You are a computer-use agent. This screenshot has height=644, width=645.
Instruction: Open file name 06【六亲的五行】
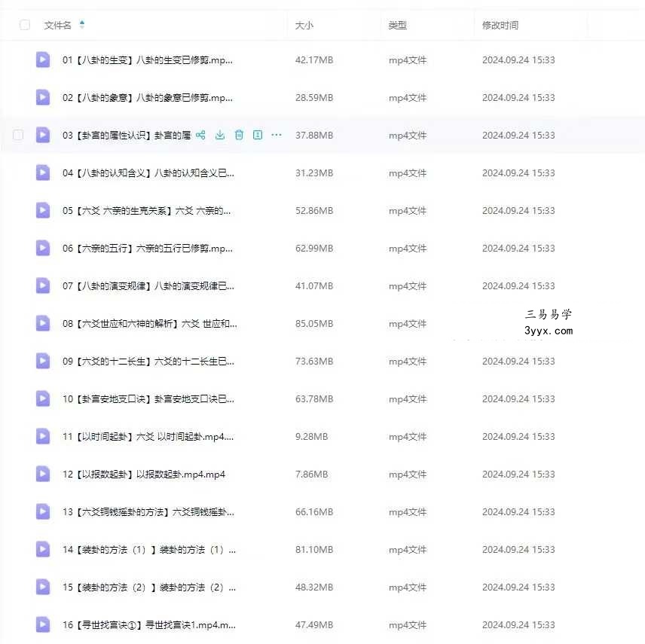pos(148,249)
